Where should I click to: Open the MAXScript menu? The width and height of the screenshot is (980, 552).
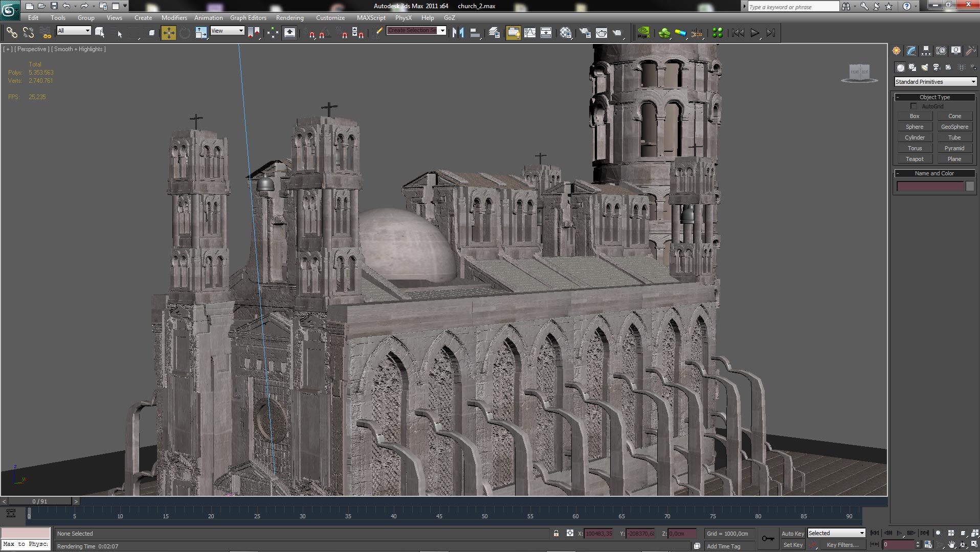[371, 18]
